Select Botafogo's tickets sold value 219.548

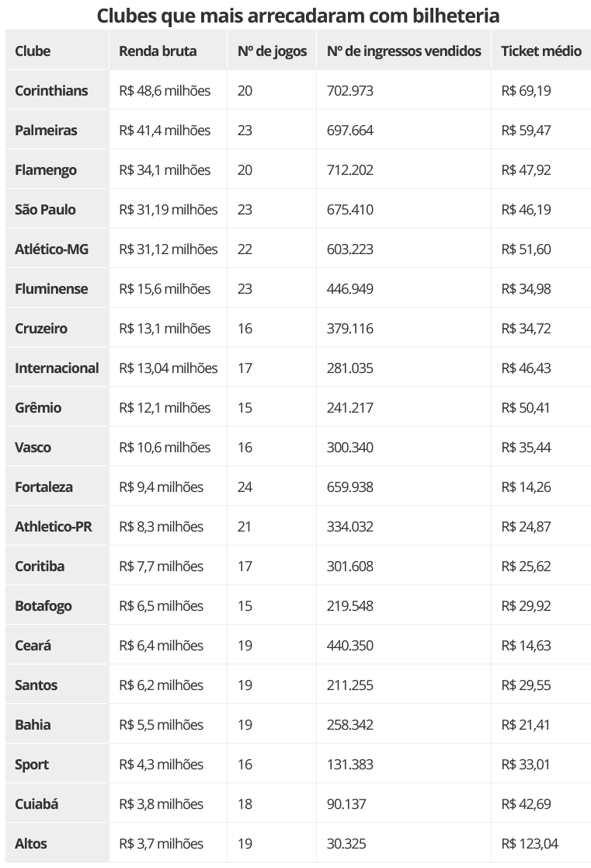(350, 606)
